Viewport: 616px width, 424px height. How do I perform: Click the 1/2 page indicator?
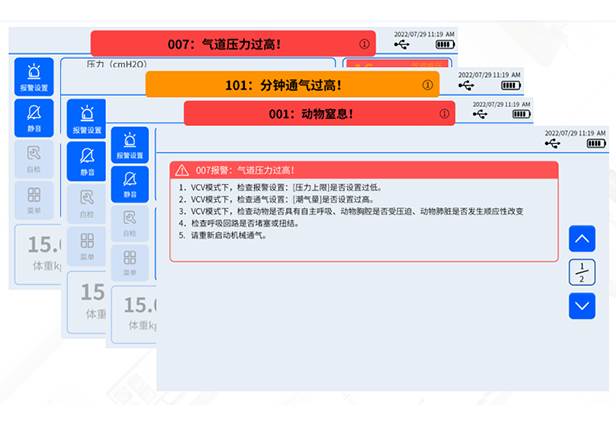click(x=582, y=272)
